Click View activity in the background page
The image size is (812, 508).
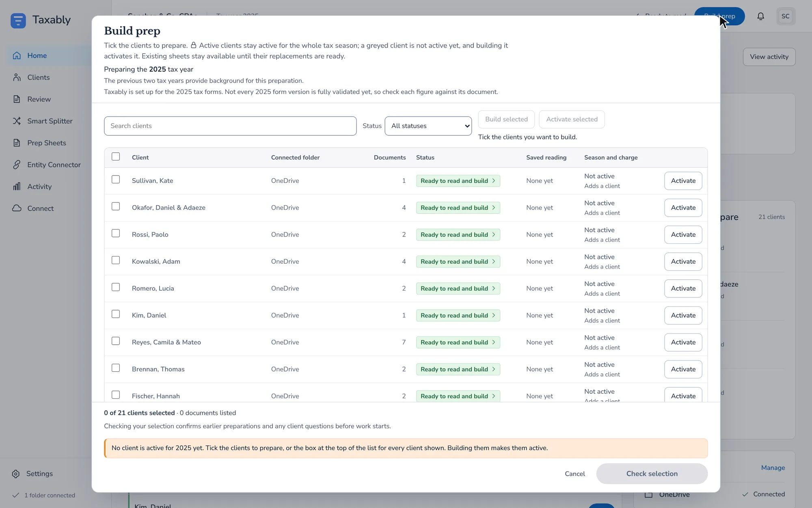(x=769, y=57)
